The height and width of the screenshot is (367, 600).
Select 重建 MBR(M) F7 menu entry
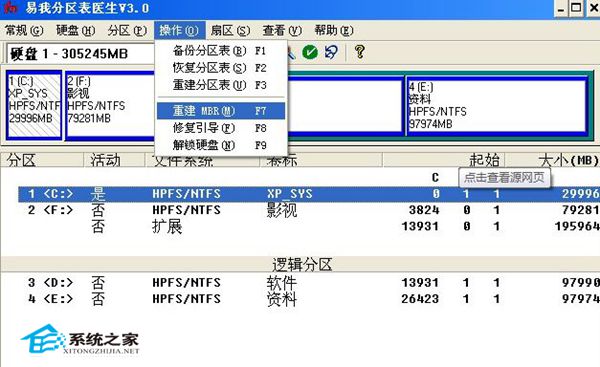221,111
